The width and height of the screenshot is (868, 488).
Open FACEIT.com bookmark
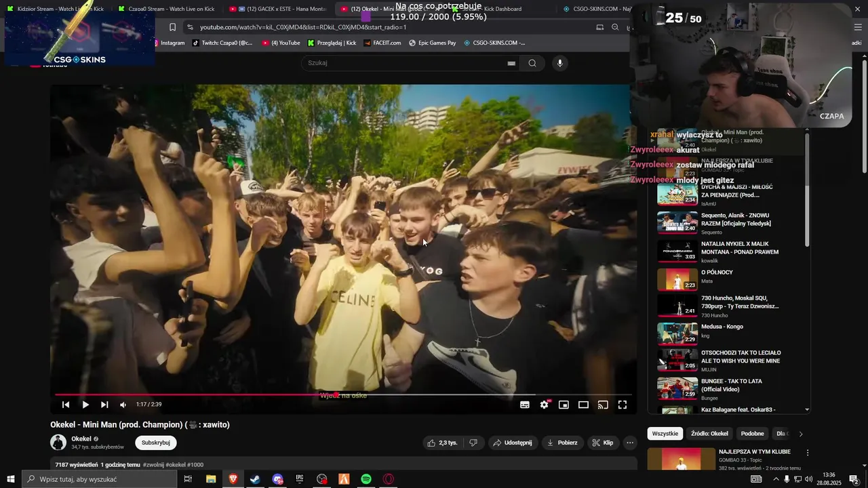382,43
